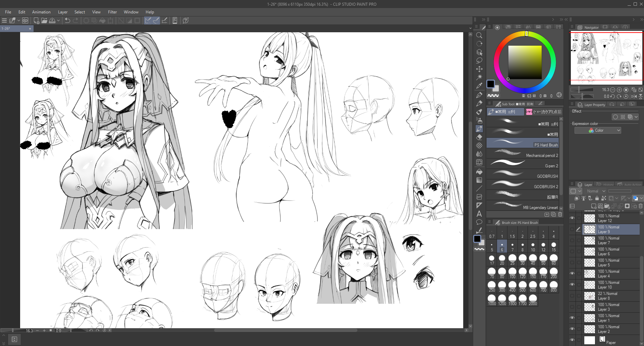Hide Layer 4 with its eye icon

[572, 273]
